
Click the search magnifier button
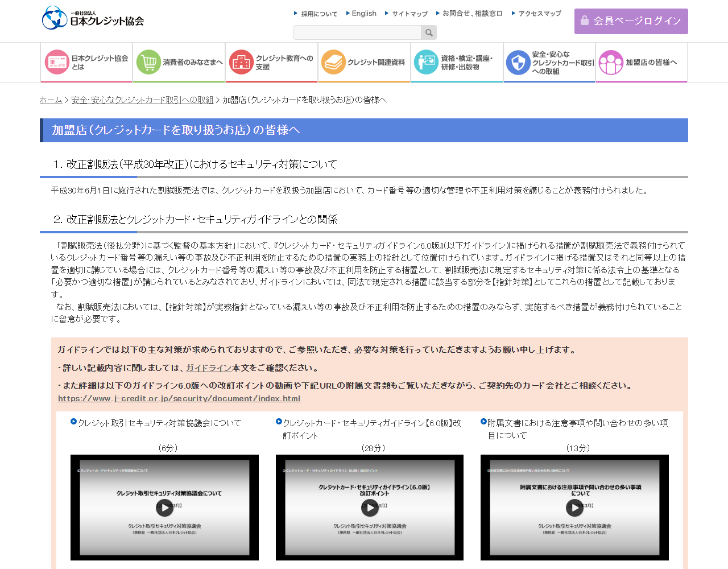pyautogui.click(x=429, y=32)
